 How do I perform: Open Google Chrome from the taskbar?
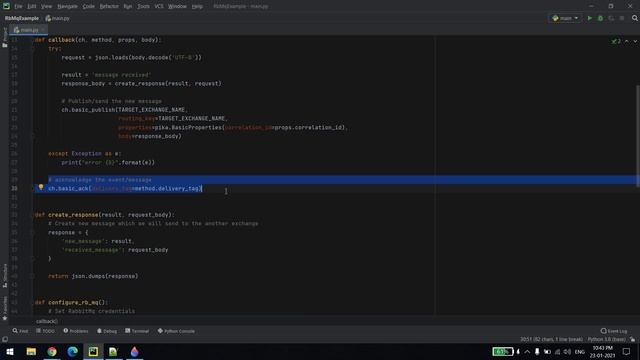(x=52, y=351)
